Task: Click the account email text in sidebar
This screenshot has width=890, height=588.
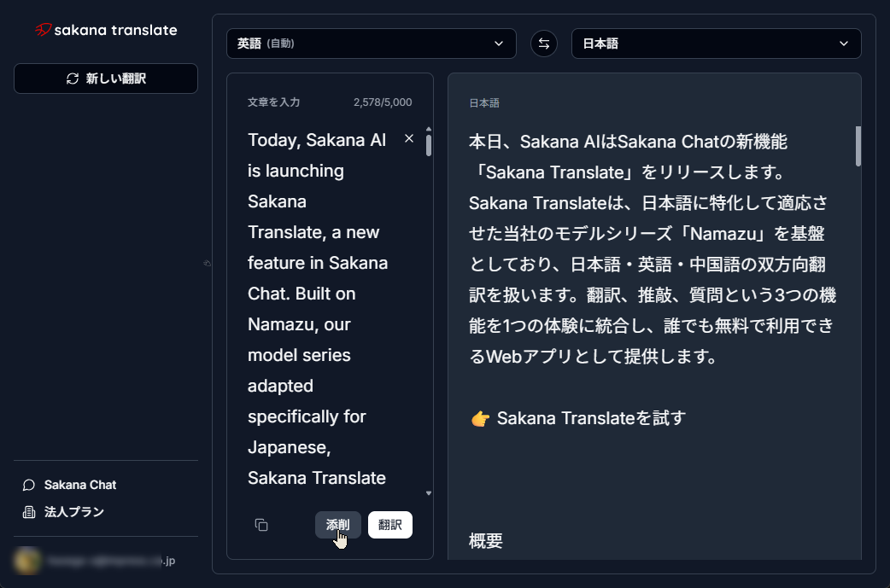Action: pyautogui.click(x=111, y=561)
